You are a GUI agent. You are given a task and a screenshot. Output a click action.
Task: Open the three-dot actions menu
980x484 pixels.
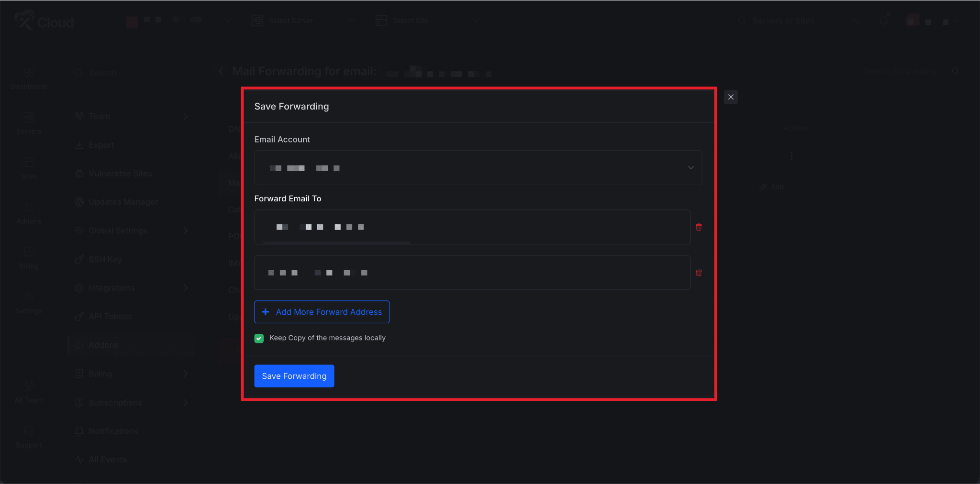point(791,155)
